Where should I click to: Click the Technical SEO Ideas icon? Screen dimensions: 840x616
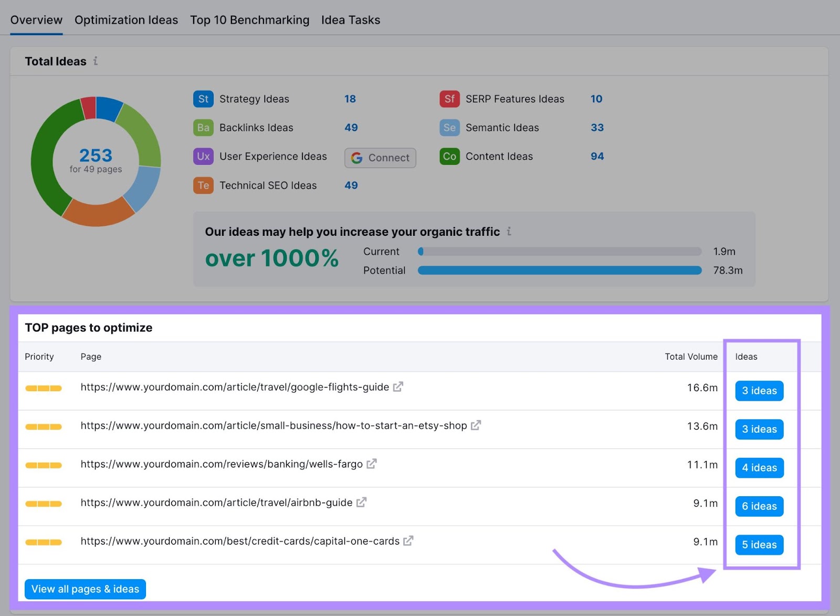tap(203, 185)
